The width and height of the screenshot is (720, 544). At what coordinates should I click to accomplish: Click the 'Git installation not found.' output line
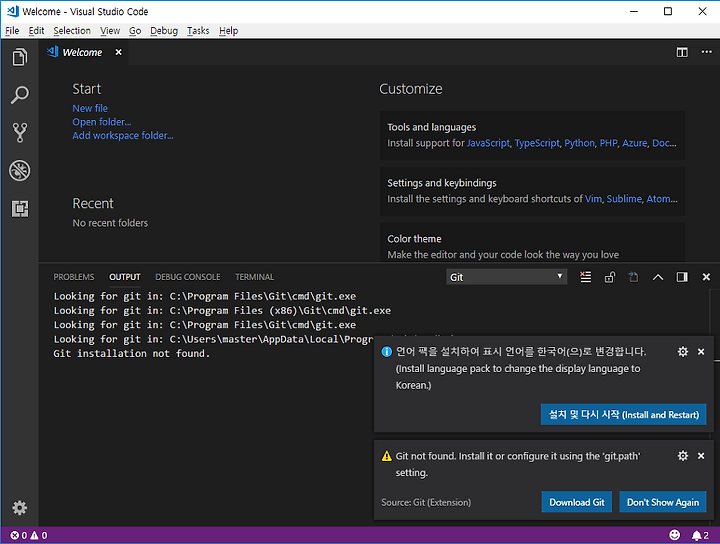(x=131, y=353)
